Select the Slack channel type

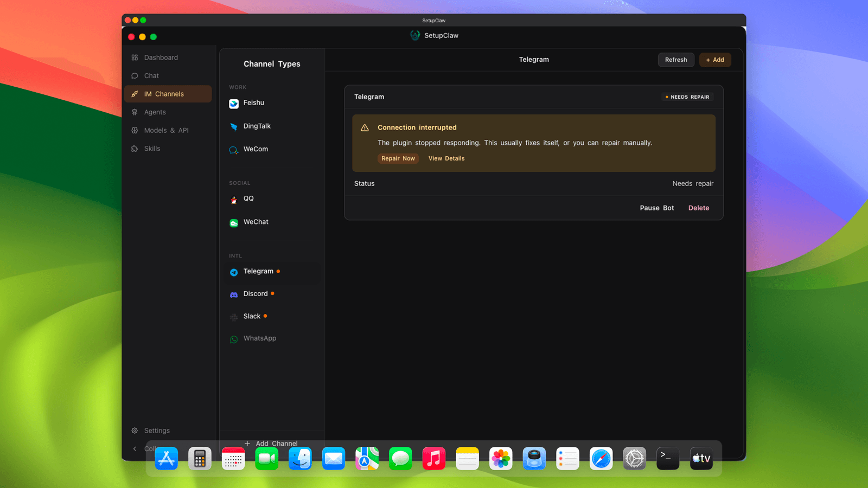pos(272,316)
